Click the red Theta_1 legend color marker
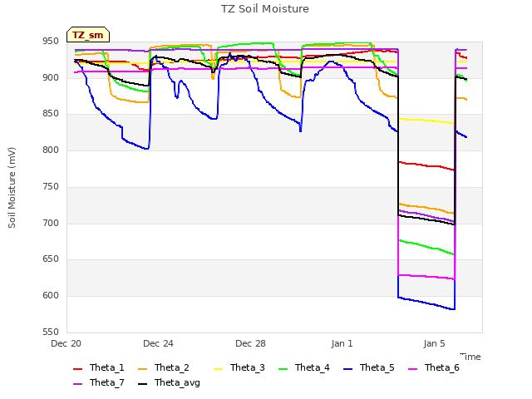This screenshot has height=399, width=532. coord(77,369)
